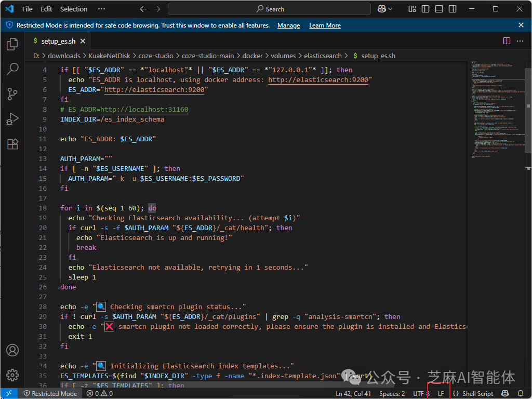Open link http://elasticsearch:9200 on line 5
Viewport: 532px width, 399px height.
point(318,79)
